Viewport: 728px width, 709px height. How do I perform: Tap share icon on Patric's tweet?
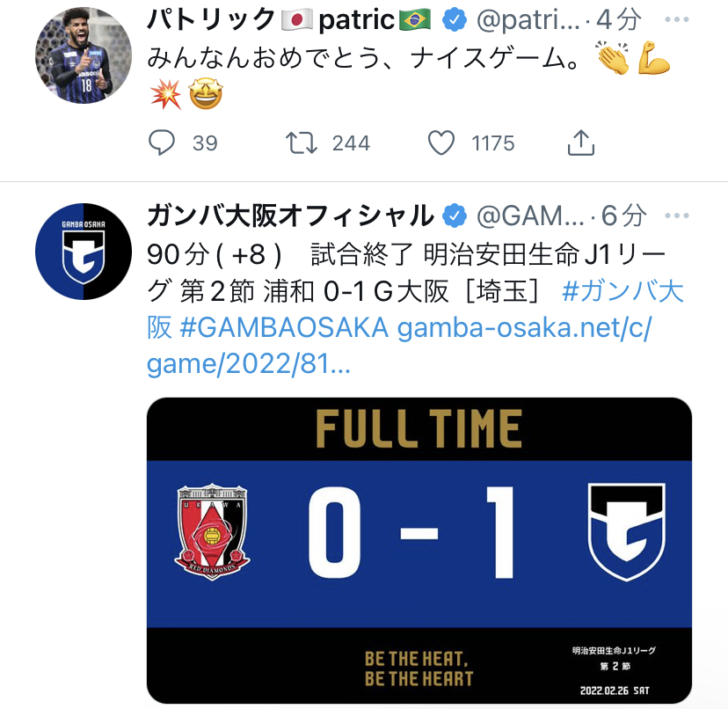pos(582,143)
